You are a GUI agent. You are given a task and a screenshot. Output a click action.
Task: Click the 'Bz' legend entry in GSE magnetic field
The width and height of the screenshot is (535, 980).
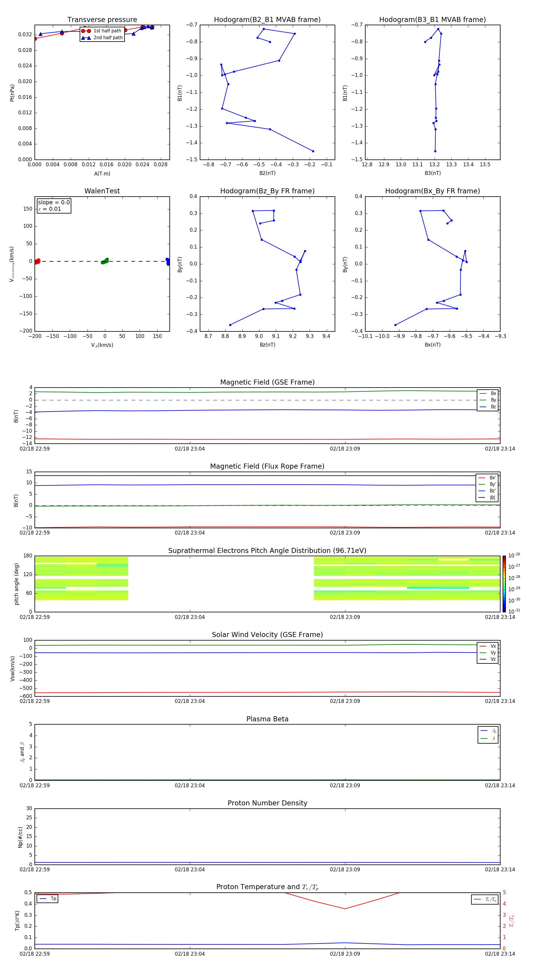tap(488, 407)
